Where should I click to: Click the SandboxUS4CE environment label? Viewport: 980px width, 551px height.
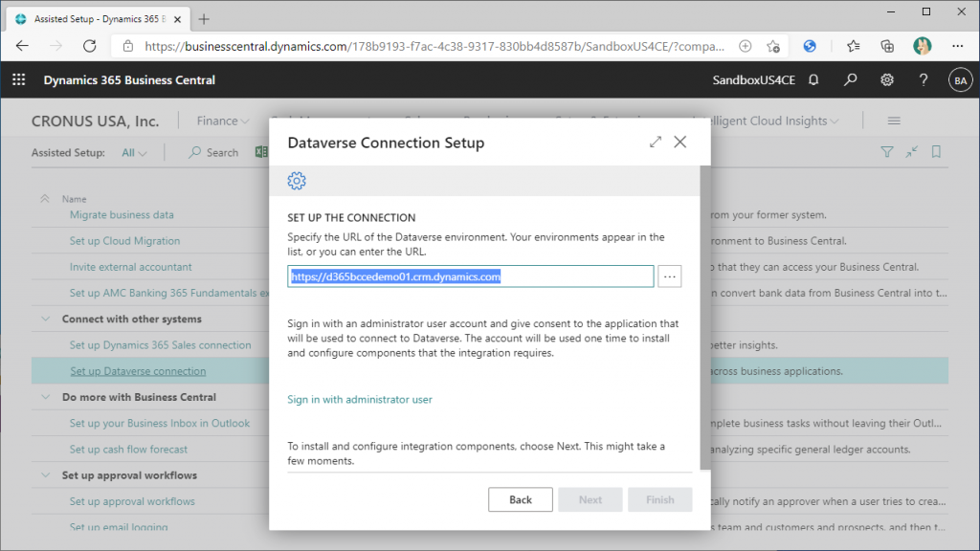(754, 80)
